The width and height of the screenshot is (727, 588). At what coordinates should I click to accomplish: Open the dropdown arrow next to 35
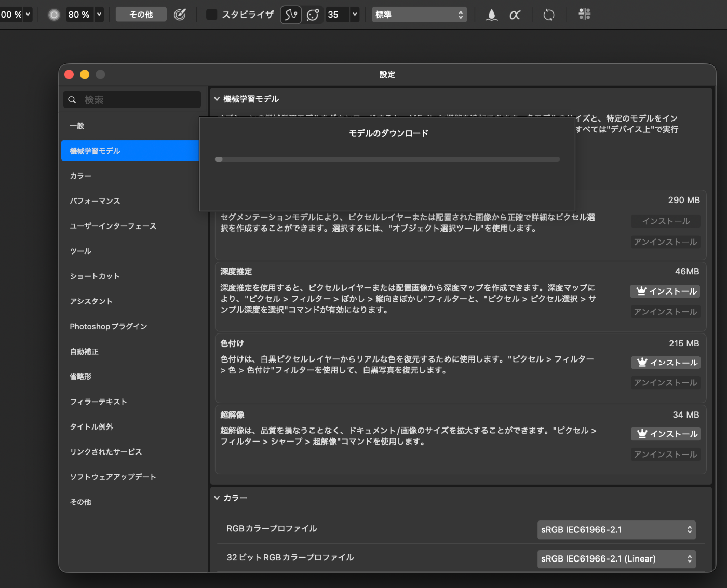coord(355,15)
